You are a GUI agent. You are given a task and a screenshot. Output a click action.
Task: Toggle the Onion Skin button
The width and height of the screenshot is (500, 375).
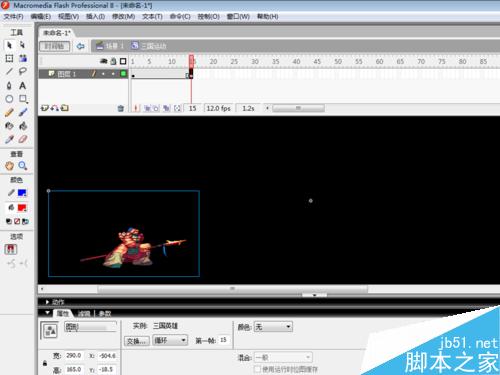pos(147,108)
